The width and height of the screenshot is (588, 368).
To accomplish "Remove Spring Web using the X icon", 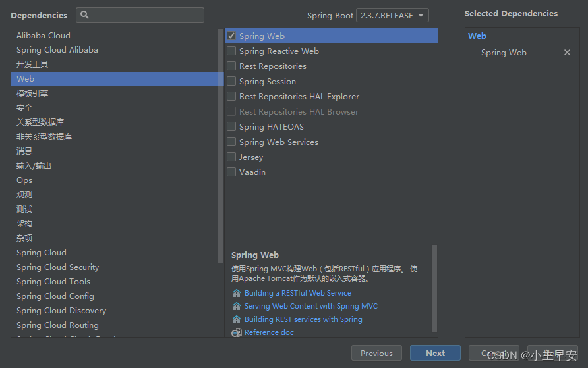I will (x=567, y=53).
